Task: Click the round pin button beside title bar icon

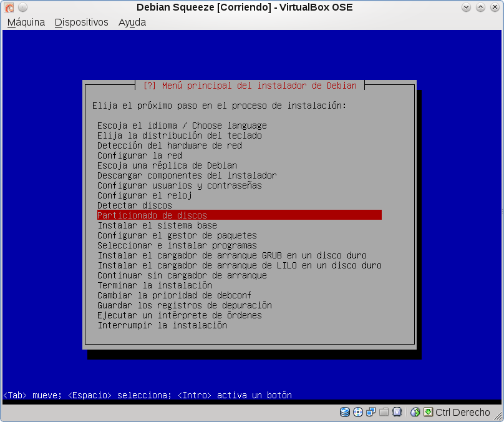Action: 22,7
